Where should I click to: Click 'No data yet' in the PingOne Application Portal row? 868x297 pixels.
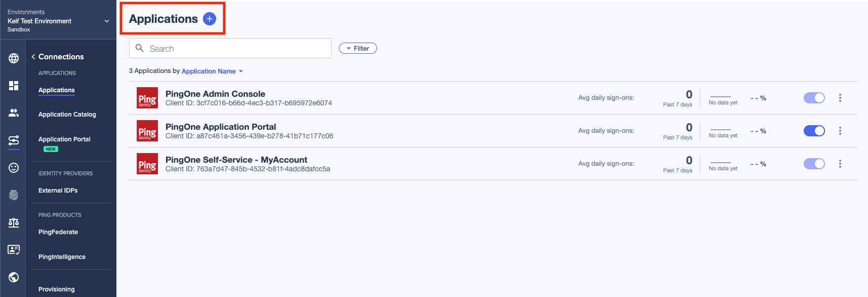(723, 135)
